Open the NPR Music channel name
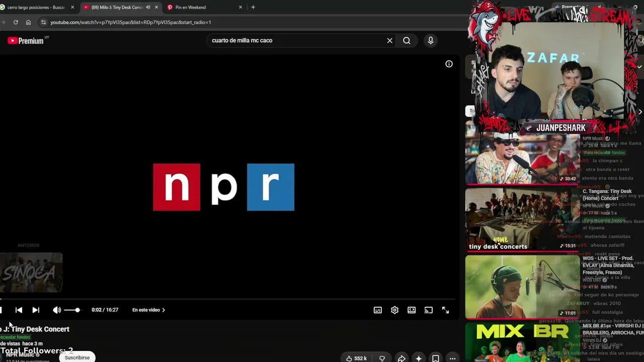644x362 pixels. [x=20, y=355]
